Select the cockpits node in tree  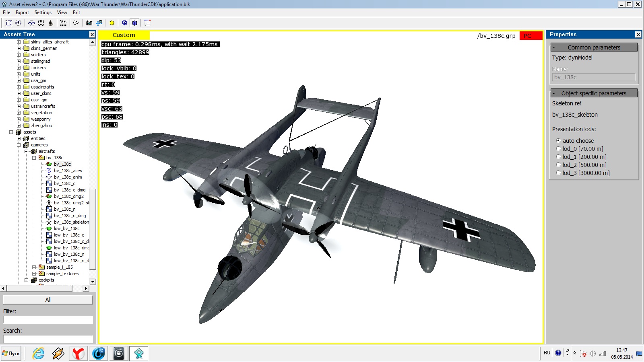pyautogui.click(x=46, y=280)
